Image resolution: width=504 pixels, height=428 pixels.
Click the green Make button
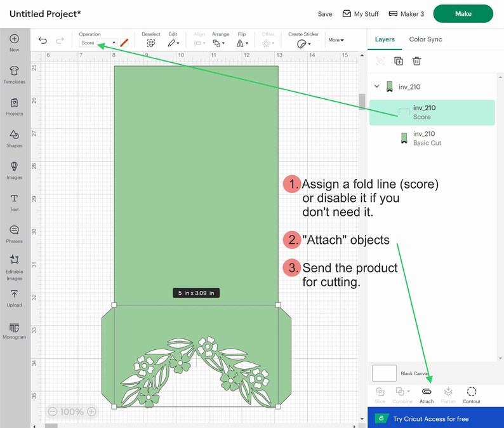click(463, 14)
